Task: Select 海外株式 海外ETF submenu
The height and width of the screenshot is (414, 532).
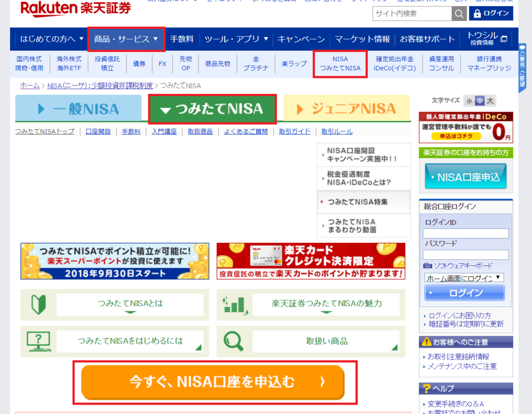Action: 69,63
